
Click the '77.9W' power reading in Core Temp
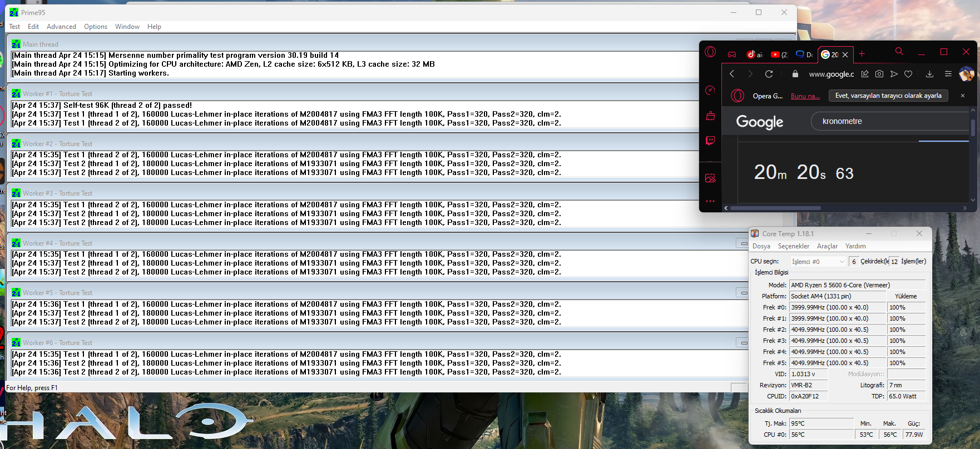[x=914, y=435]
